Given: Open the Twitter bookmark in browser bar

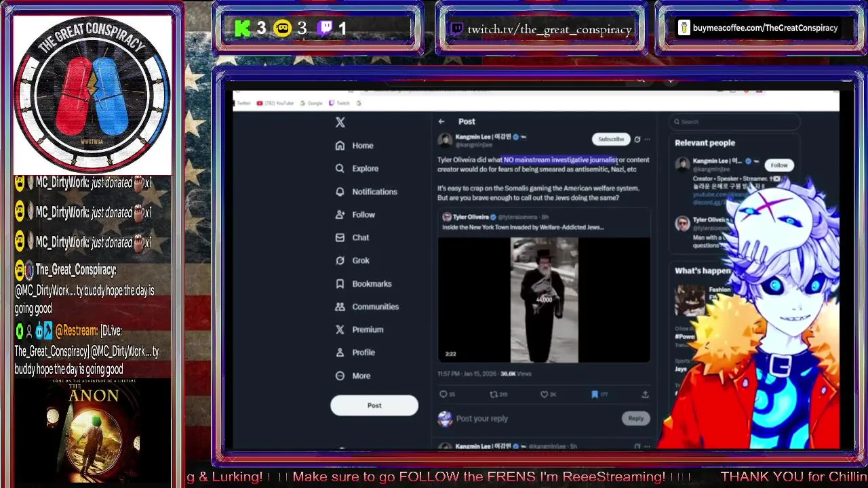Looking at the screenshot, I should [x=242, y=103].
